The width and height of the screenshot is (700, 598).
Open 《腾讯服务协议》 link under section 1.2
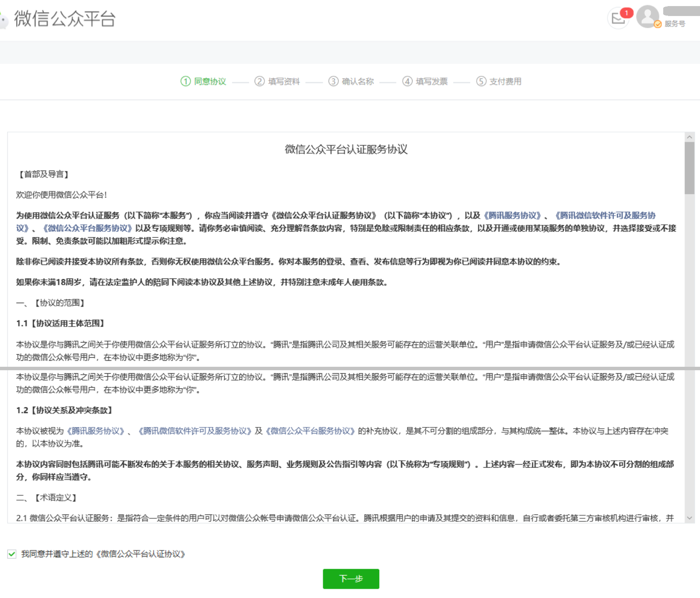(96, 431)
